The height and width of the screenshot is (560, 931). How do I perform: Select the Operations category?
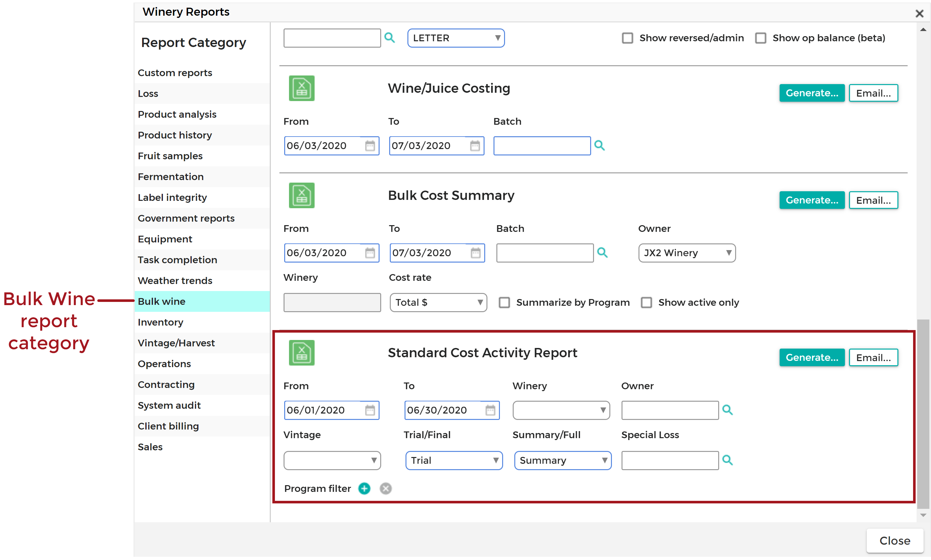pyautogui.click(x=202, y=364)
